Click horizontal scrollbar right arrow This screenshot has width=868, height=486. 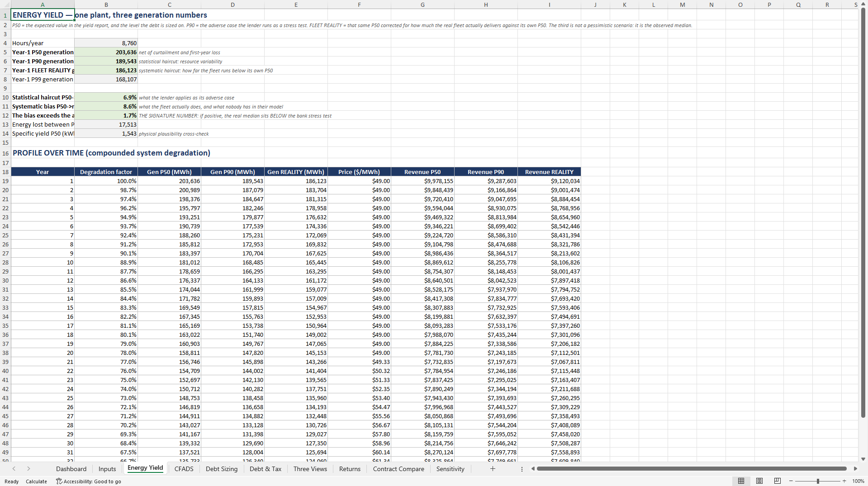[855, 469]
